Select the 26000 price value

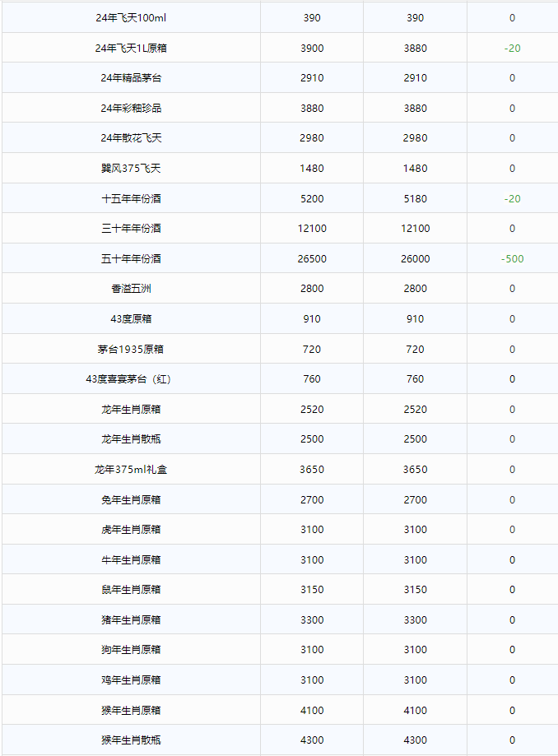coord(416,259)
